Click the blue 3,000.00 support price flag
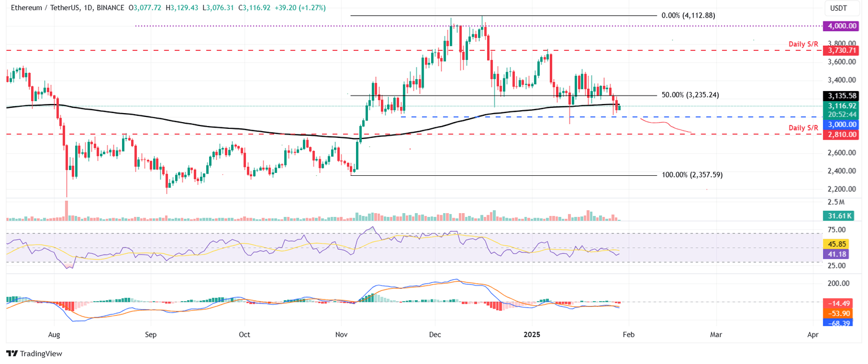868x364 pixels. point(841,124)
